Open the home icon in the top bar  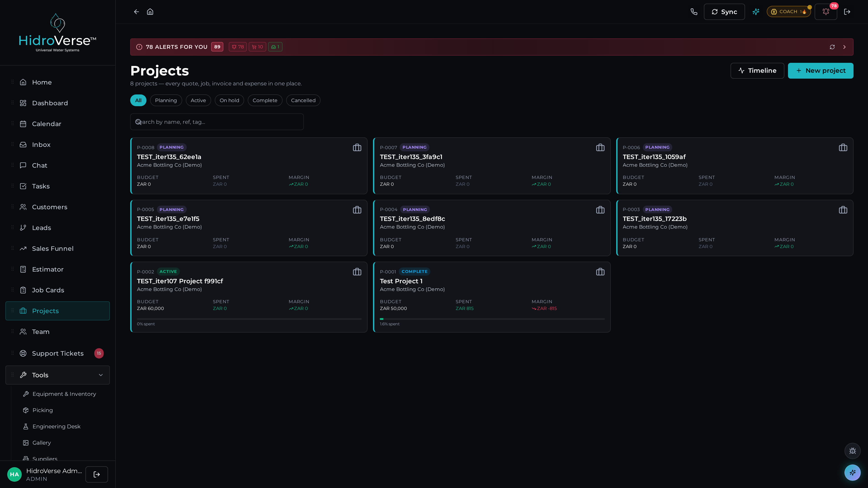150,12
